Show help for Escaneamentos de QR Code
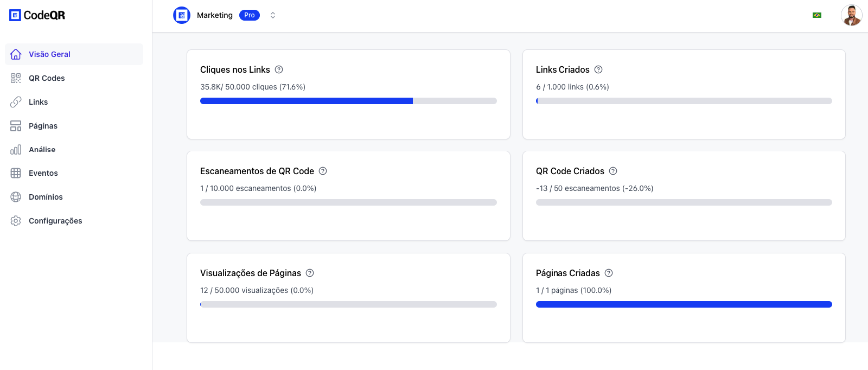Screen dimensions: 868x370 coord(323,171)
